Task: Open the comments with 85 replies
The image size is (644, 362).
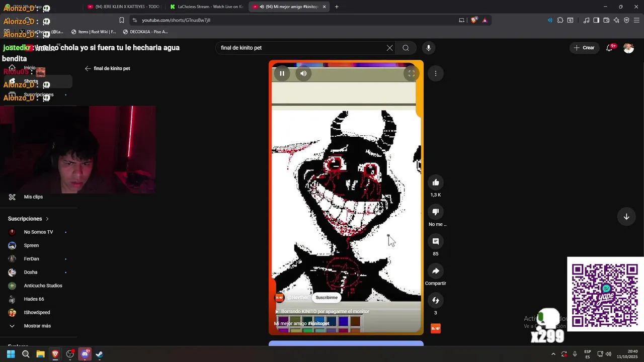Action: point(436,241)
